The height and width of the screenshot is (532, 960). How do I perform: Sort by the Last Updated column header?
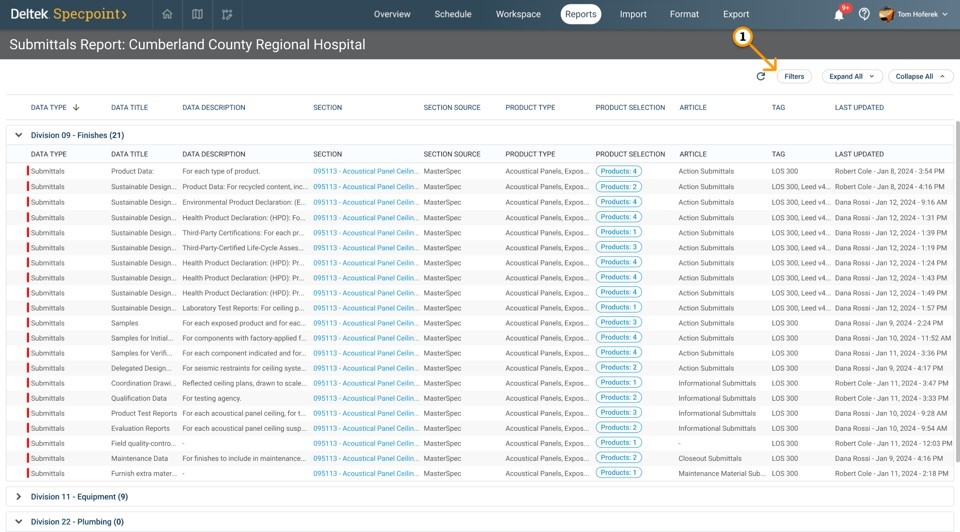point(859,107)
